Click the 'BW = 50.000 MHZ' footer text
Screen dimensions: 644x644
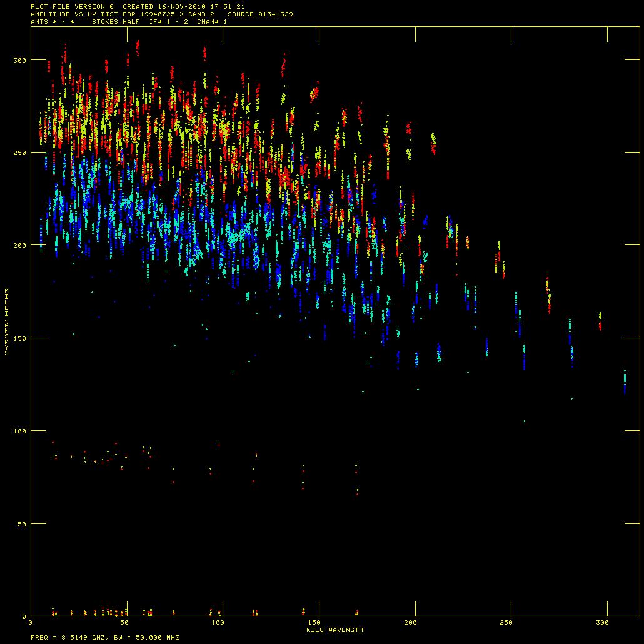click(146, 638)
